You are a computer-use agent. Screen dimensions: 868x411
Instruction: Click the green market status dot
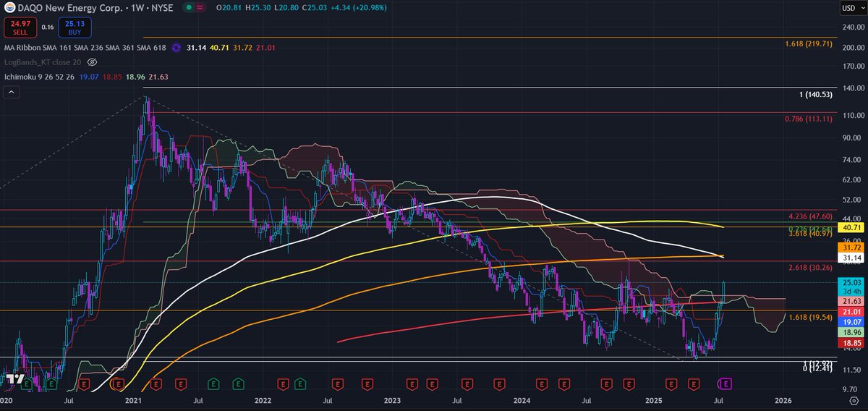189,7
